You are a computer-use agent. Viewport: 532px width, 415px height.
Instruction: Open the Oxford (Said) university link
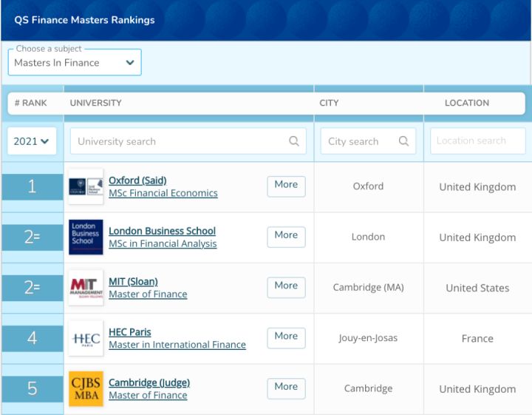click(x=137, y=180)
